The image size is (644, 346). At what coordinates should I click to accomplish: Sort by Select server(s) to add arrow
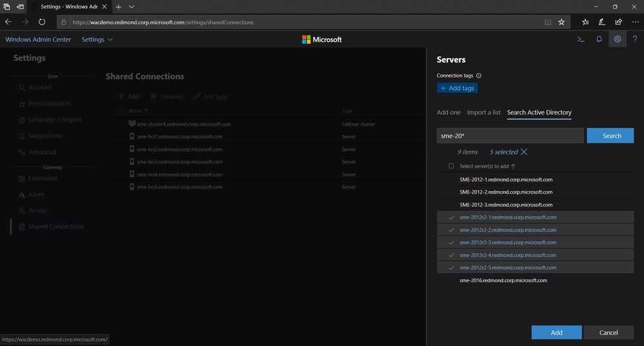point(513,166)
